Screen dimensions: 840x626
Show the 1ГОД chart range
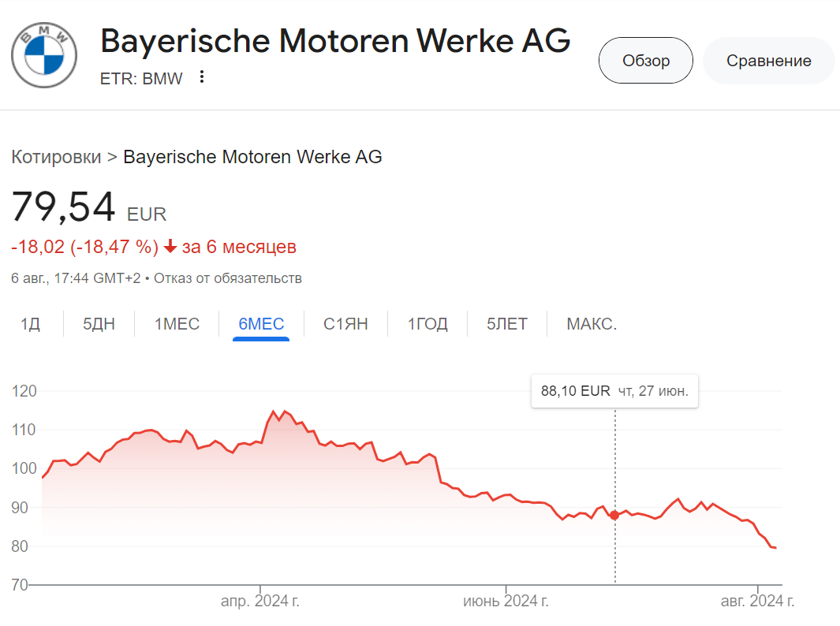[427, 324]
